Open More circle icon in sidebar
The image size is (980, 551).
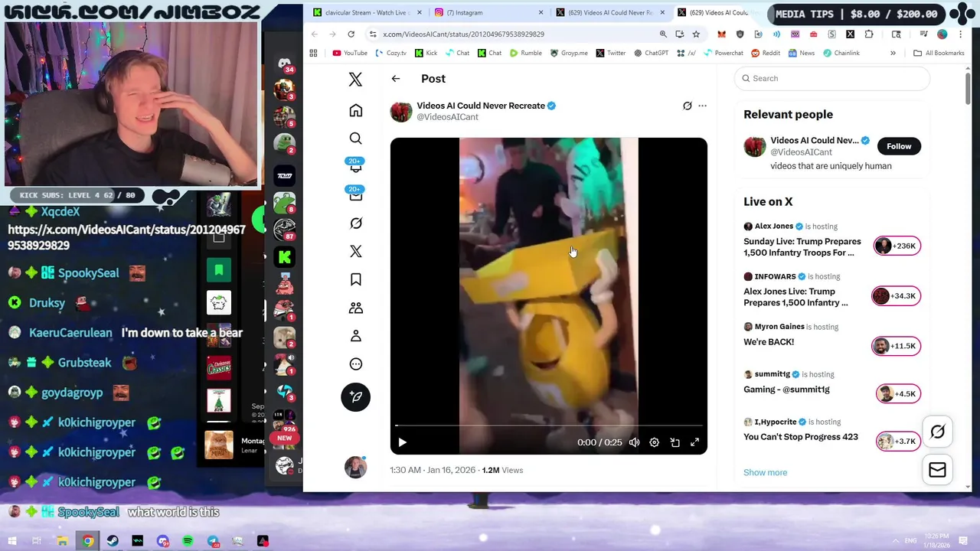tap(355, 364)
